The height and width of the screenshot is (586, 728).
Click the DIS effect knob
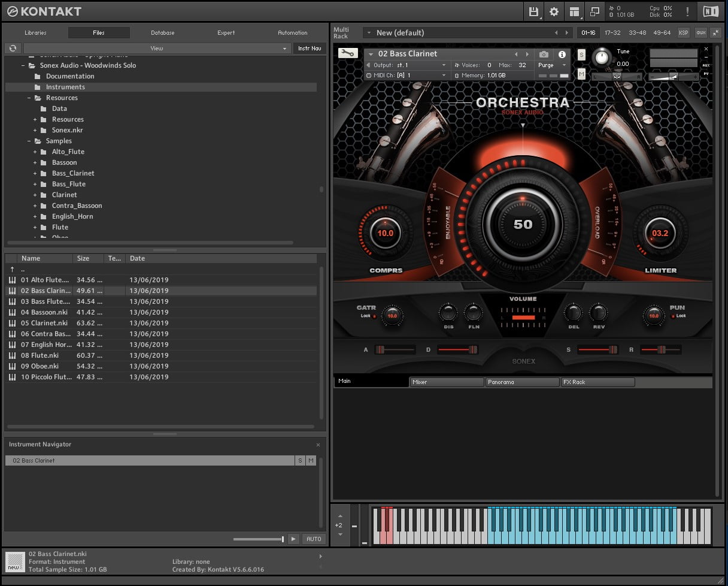coord(448,312)
